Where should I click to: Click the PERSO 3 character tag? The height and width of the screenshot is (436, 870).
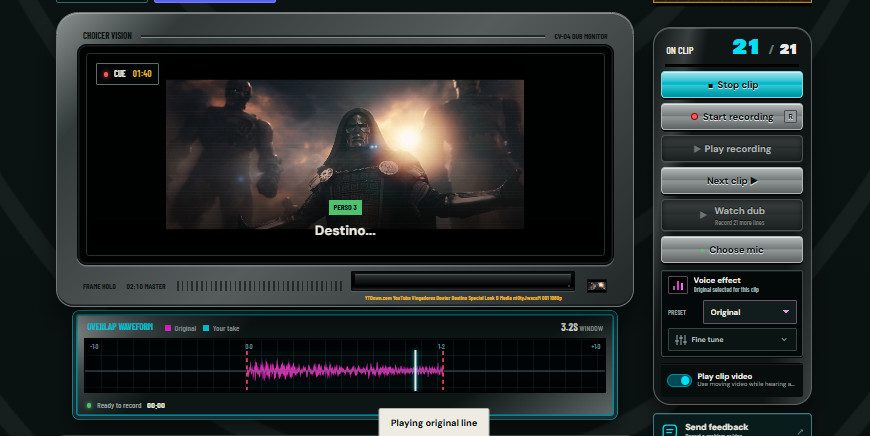(345, 207)
